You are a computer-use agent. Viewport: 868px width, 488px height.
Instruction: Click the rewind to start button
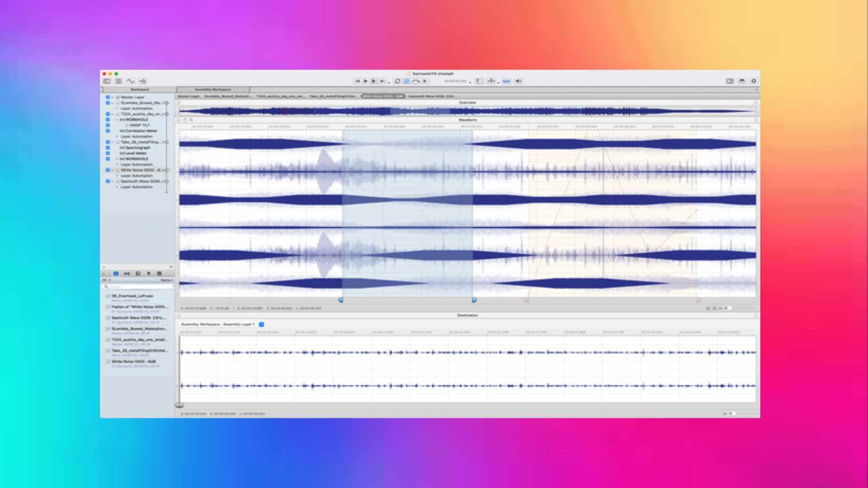click(x=357, y=81)
